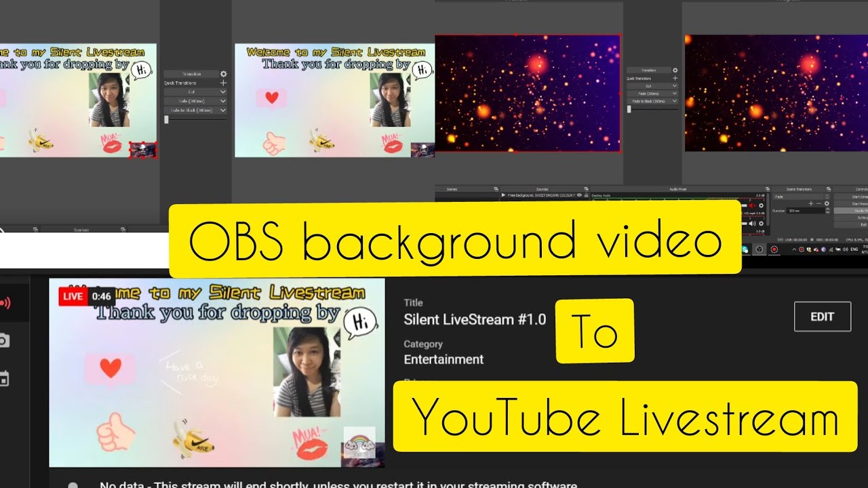Expand Fade (300ms) dropdown, particle-background OBS
The width and height of the screenshot is (868, 488).
pos(675,94)
